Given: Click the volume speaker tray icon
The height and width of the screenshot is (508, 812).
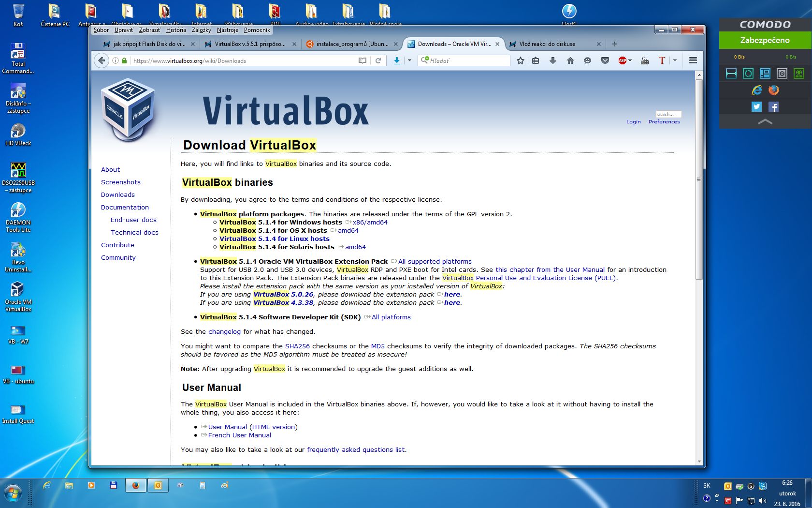Looking at the screenshot, I should click(x=763, y=501).
